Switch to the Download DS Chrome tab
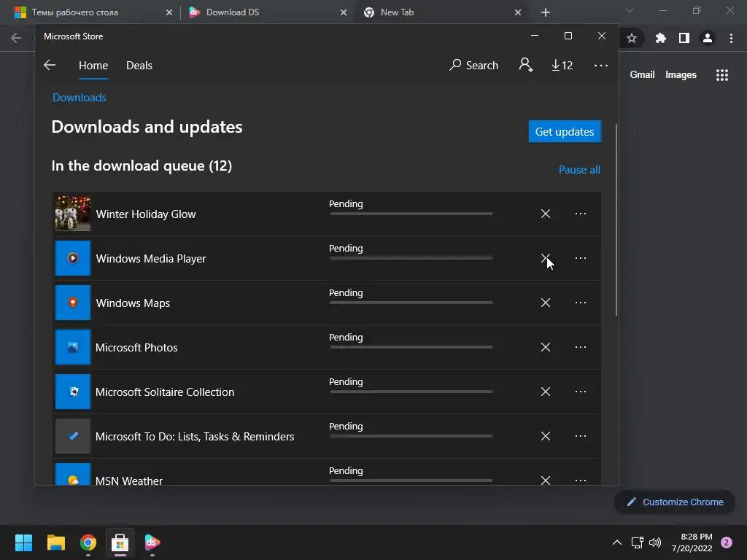This screenshot has height=560, width=747. tap(268, 12)
